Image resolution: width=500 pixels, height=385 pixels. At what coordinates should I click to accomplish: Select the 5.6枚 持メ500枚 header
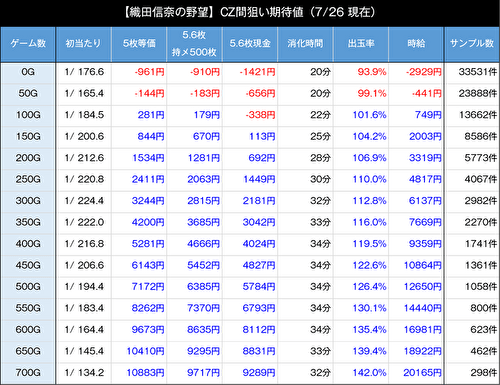click(x=194, y=44)
